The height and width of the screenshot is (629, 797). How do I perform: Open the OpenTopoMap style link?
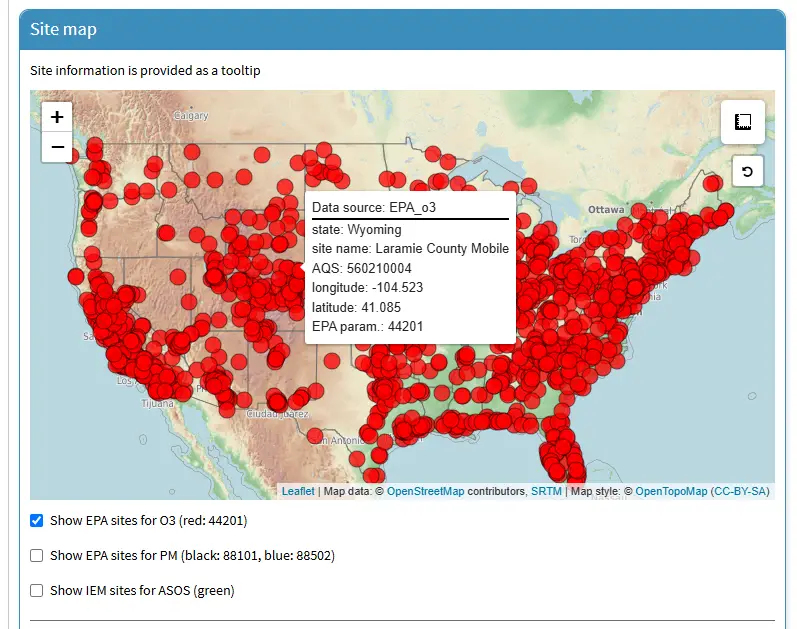[x=671, y=491]
